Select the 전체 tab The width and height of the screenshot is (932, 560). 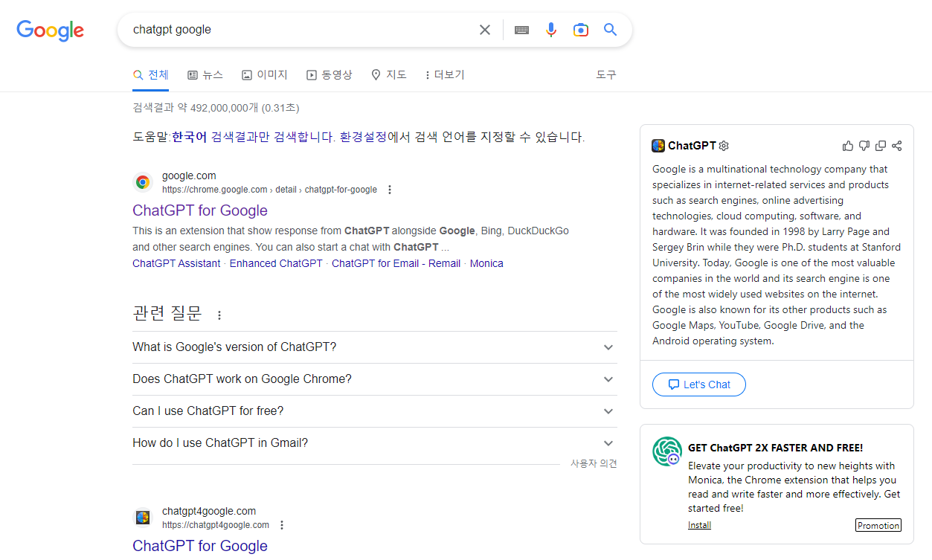click(151, 75)
